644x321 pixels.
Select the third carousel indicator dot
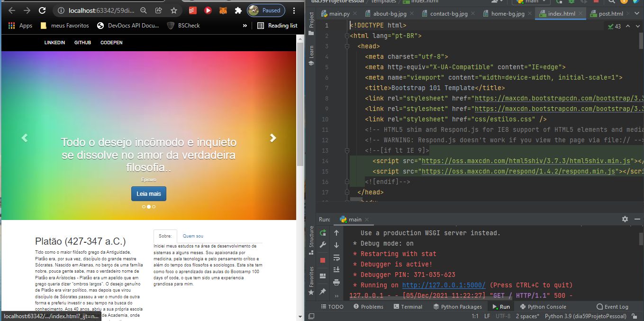tap(154, 207)
